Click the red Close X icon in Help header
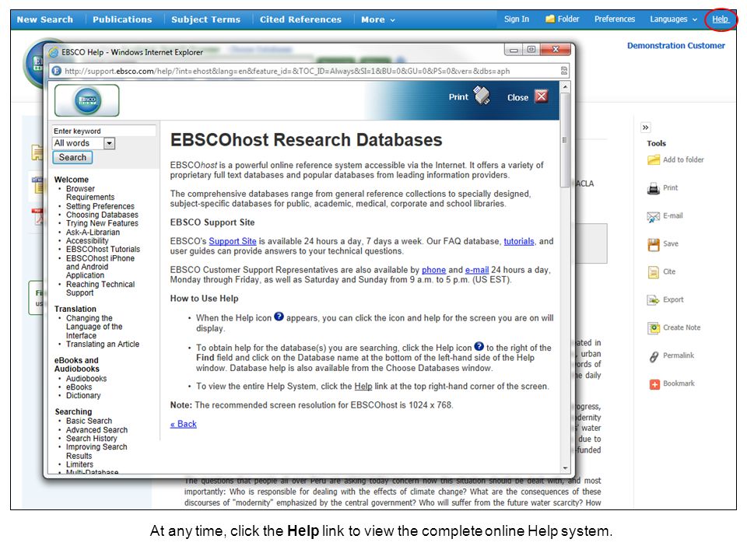This screenshot has height=560, width=747. coord(542,96)
